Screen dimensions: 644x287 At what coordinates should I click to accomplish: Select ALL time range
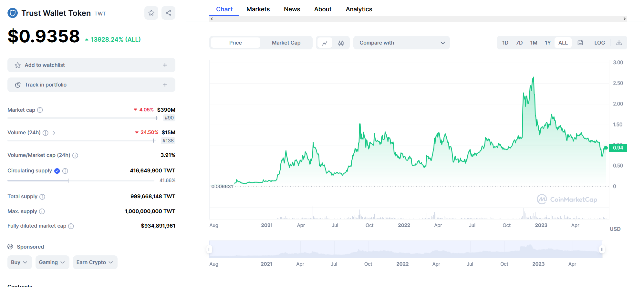point(563,43)
